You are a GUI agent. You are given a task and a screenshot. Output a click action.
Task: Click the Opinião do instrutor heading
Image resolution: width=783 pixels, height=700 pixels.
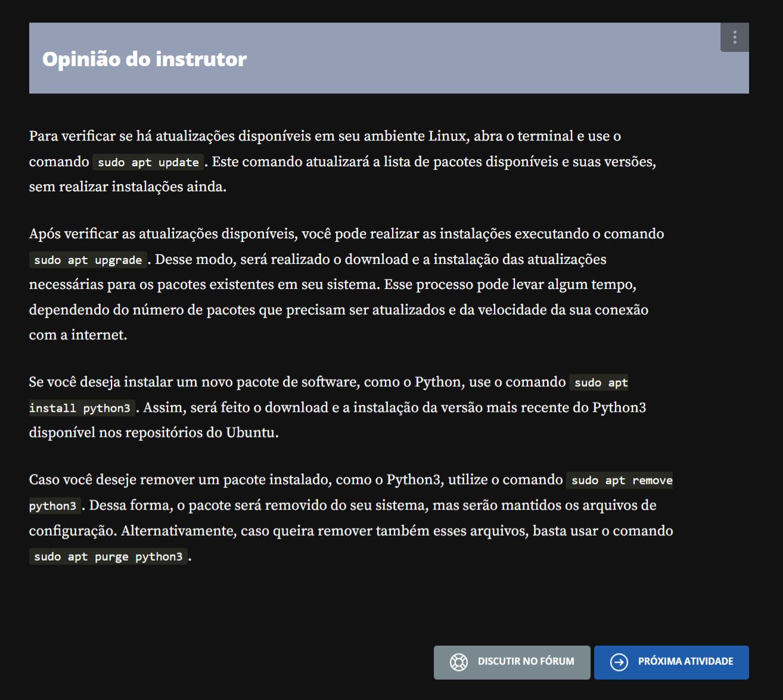coord(144,58)
